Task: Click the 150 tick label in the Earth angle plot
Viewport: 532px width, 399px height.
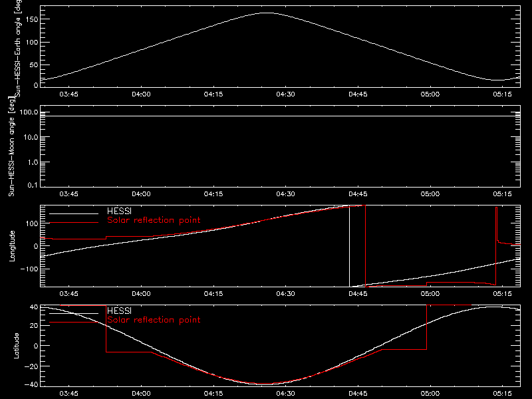Action: tap(32, 19)
